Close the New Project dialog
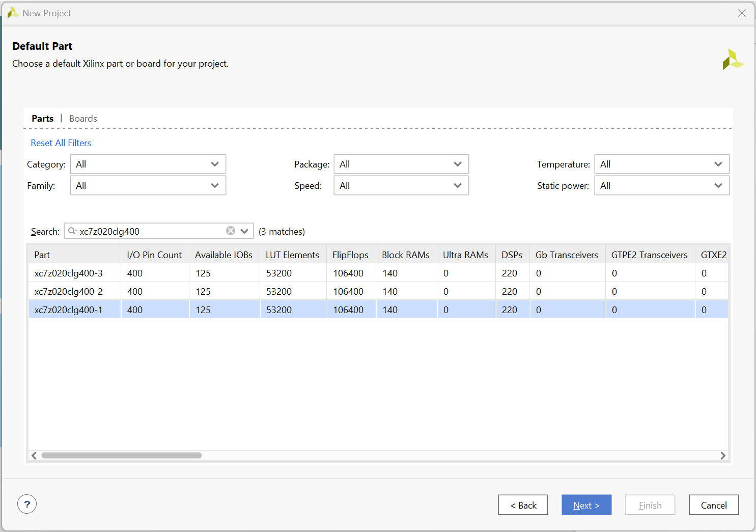Screen dimensions: 756x532 click(x=742, y=13)
